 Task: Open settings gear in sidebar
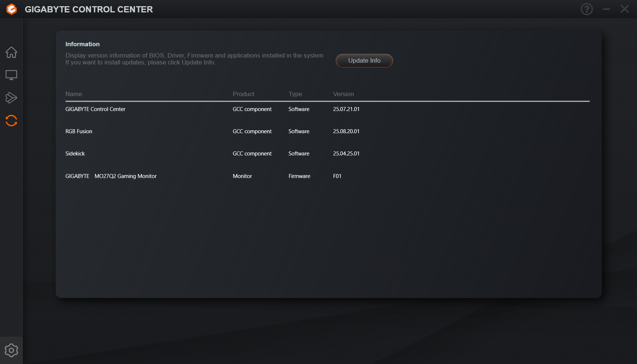tap(11, 350)
